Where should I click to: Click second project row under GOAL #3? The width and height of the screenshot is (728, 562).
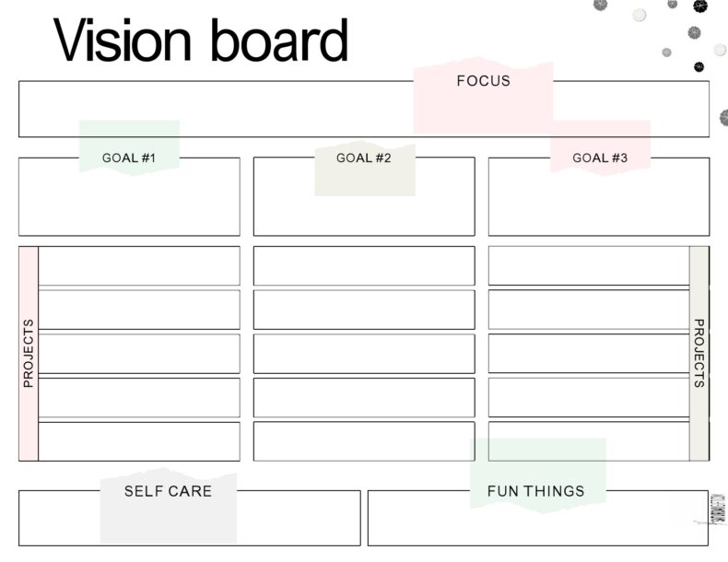(x=588, y=310)
